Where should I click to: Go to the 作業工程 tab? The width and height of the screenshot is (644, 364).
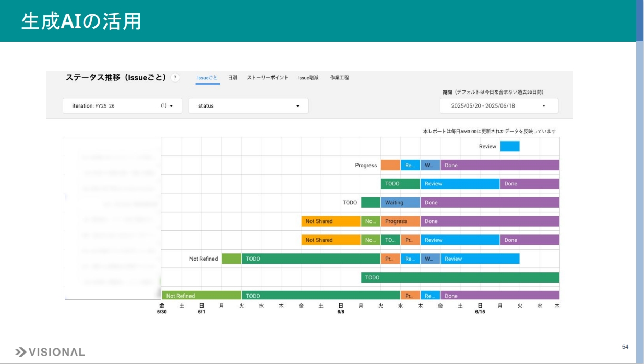pyautogui.click(x=339, y=78)
